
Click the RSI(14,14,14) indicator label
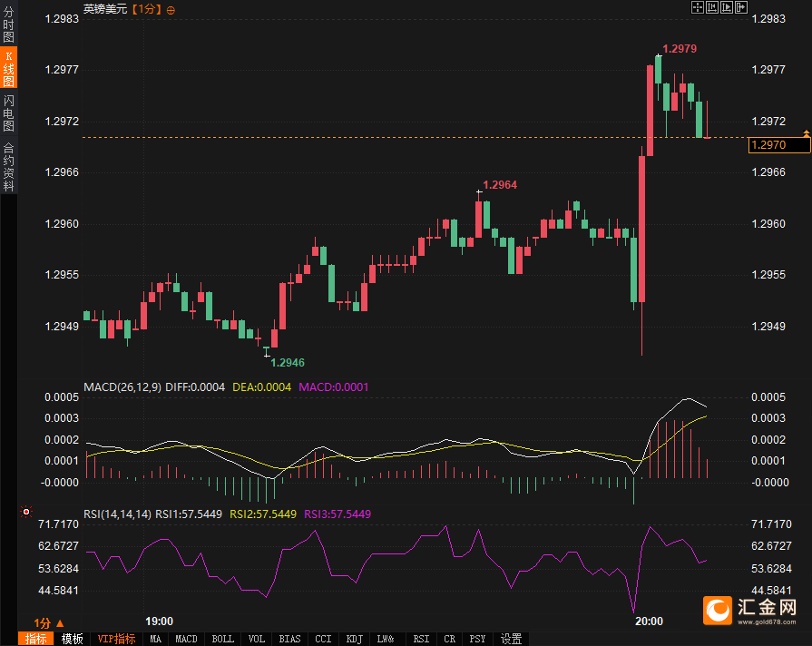[x=118, y=514]
